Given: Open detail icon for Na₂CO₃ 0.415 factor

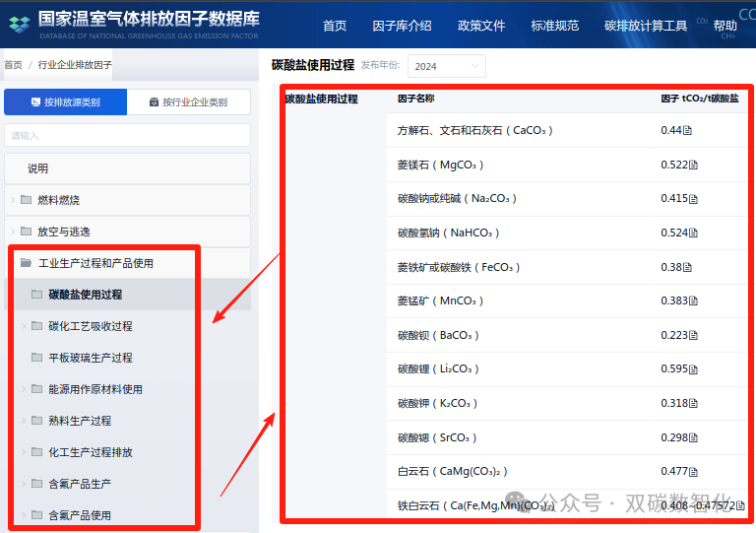Looking at the screenshot, I should tap(694, 199).
